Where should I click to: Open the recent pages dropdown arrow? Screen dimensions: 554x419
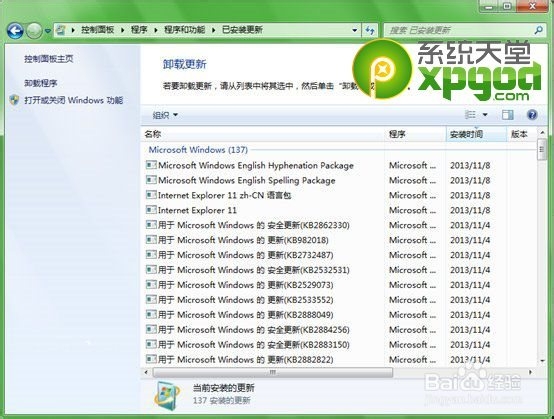click(48, 31)
